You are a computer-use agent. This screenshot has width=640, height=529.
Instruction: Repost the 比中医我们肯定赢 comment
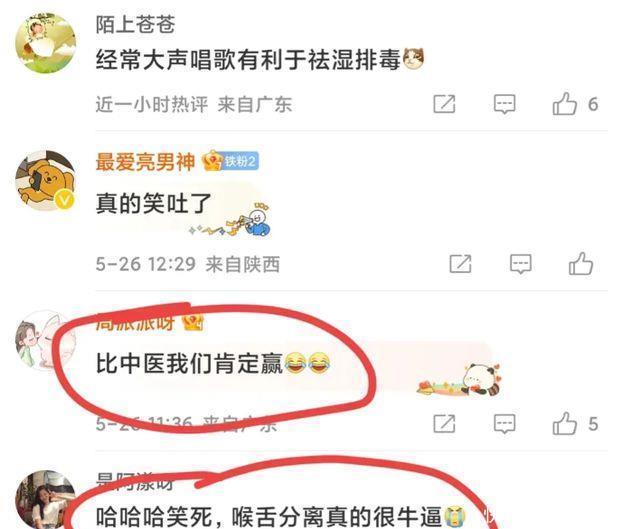click(x=444, y=424)
